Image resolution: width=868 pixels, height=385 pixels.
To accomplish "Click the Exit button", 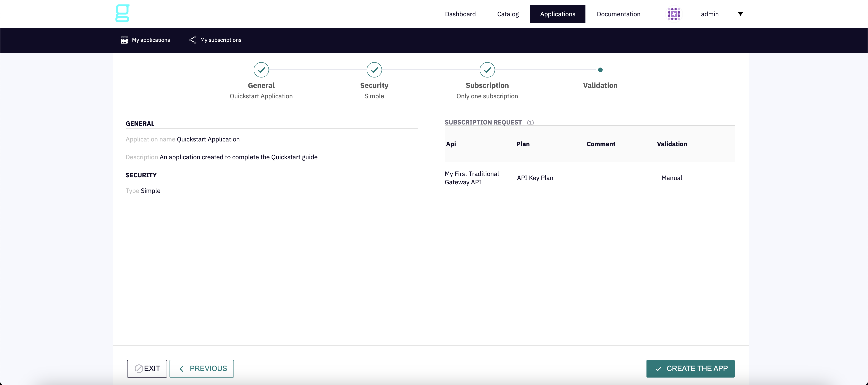I will 147,369.
